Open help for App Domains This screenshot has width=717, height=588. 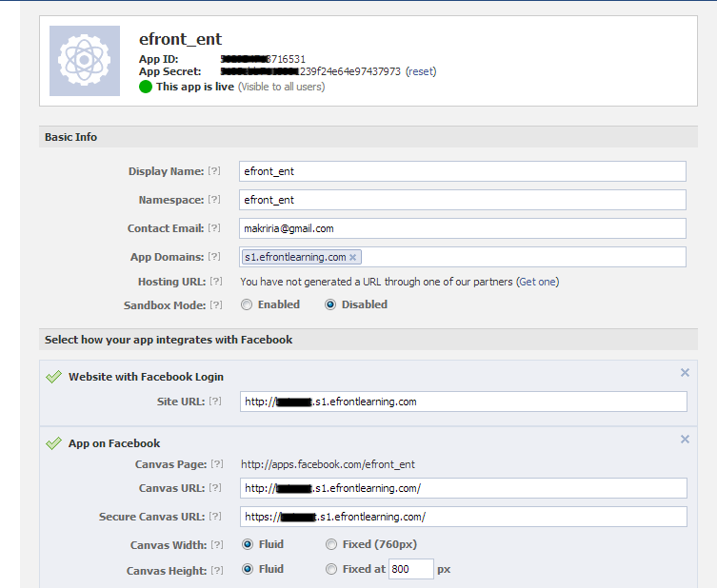pyautogui.click(x=214, y=256)
